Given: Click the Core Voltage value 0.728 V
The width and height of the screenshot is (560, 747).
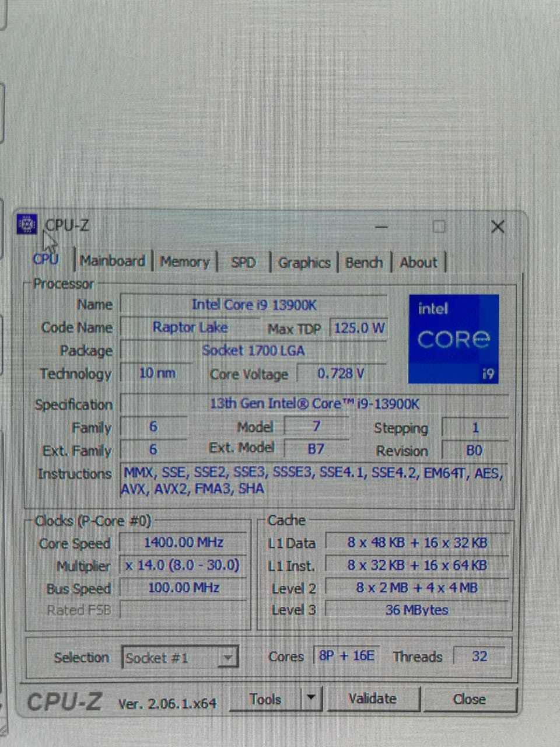Looking at the screenshot, I should (342, 373).
